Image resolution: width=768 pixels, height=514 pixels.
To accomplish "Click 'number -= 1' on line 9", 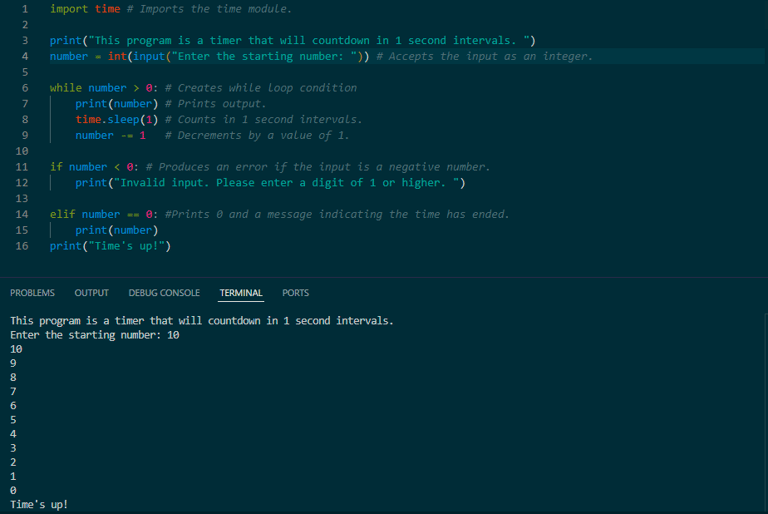I will 111,135.
